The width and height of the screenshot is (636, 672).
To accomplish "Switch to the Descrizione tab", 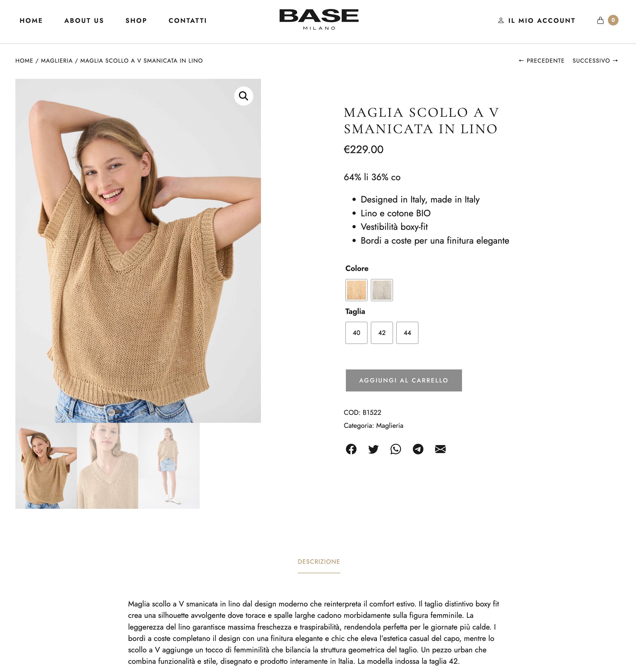I will pyautogui.click(x=319, y=562).
